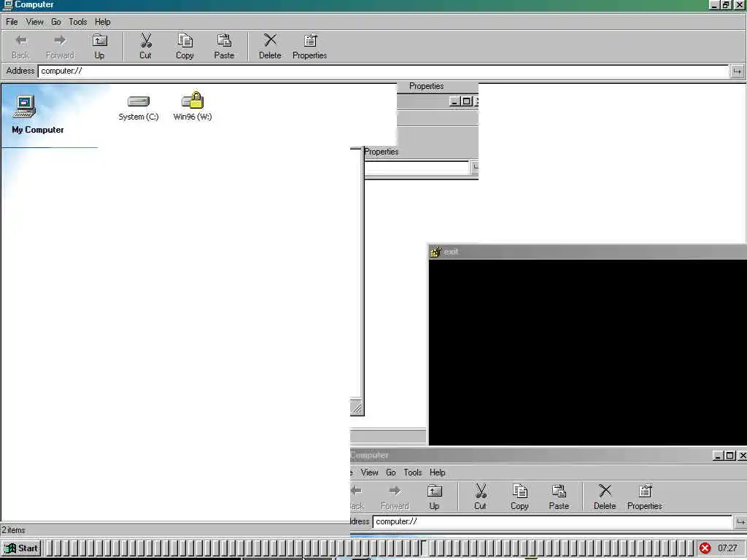Viewport: 747px width, 560px height.
Task: Open the Start menu
Action: point(21,548)
